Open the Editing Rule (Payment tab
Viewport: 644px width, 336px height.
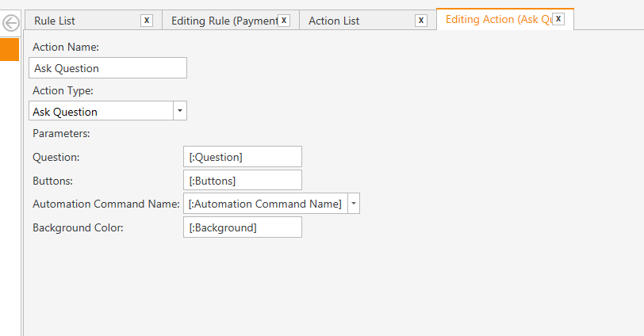click(224, 21)
